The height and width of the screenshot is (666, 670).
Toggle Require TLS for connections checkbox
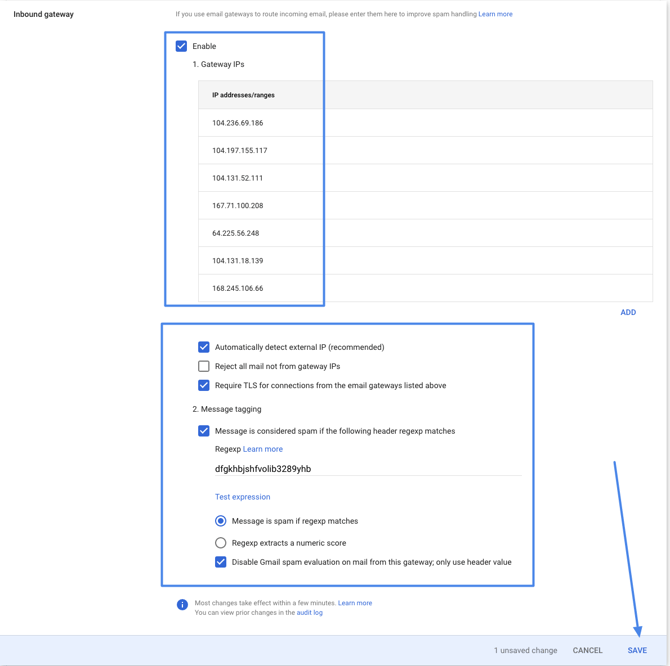point(204,385)
